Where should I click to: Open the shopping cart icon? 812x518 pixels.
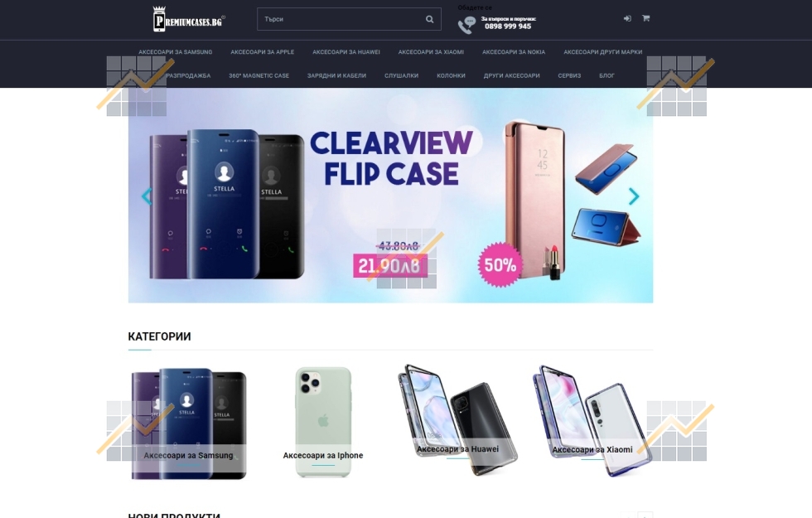point(645,18)
